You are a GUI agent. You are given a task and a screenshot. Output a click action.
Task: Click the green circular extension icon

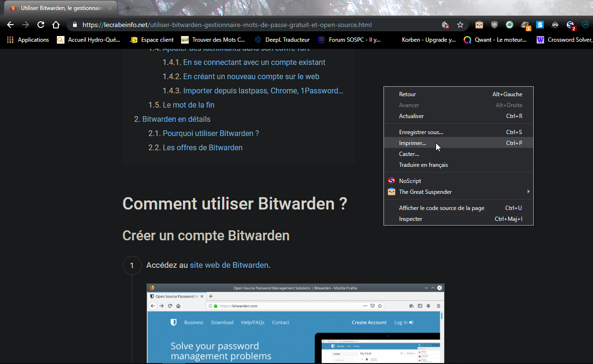pyautogui.click(x=510, y=25)
